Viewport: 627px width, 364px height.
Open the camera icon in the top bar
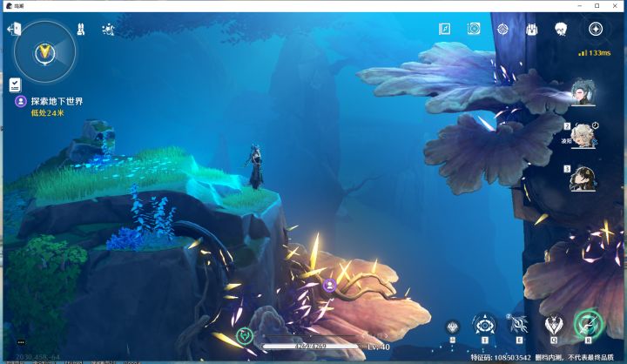(474, 29)
